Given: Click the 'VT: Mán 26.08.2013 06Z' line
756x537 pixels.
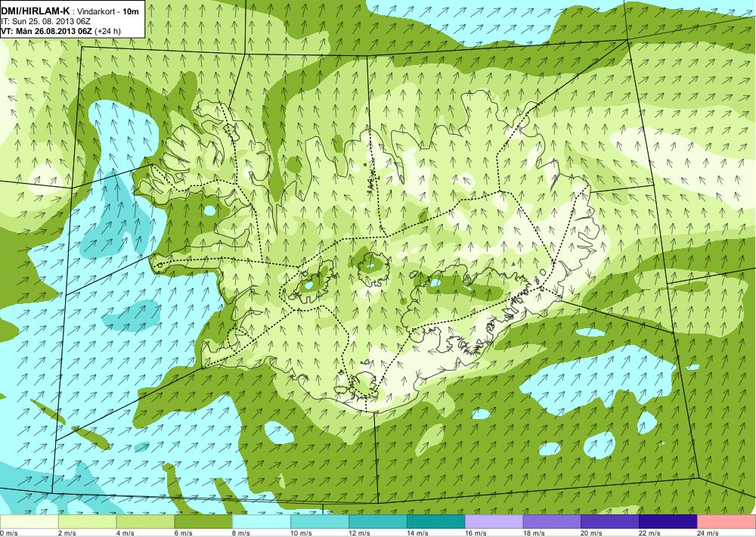Looking at the screenshot, I should click(x=47, y=31).
